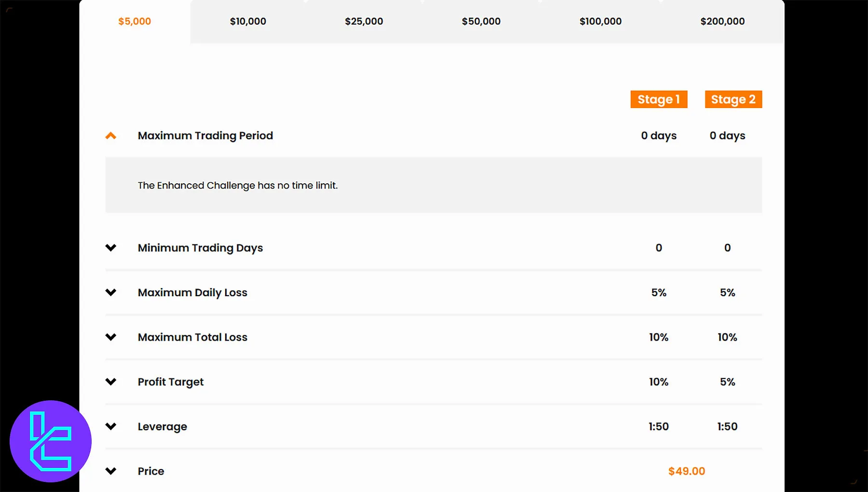Expand the Leverage row chevron
This screenshot has height=492, width=868.
[111, 426]
